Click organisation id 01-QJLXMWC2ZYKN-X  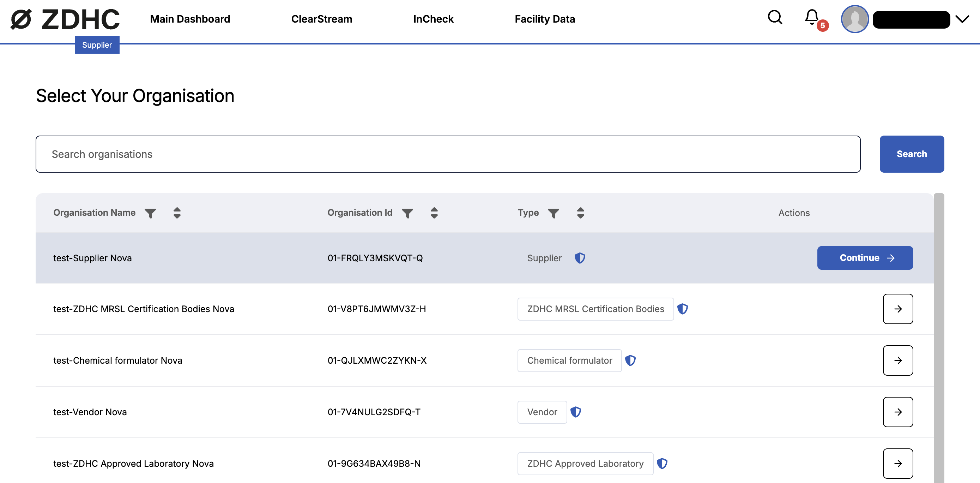pos(377,360)
